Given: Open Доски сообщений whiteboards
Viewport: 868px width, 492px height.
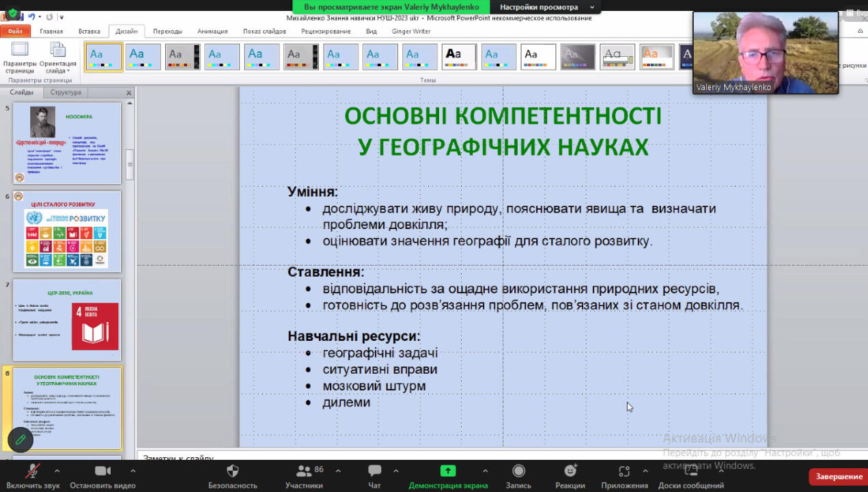Looking at the screenshot, I should pos(690,476).
